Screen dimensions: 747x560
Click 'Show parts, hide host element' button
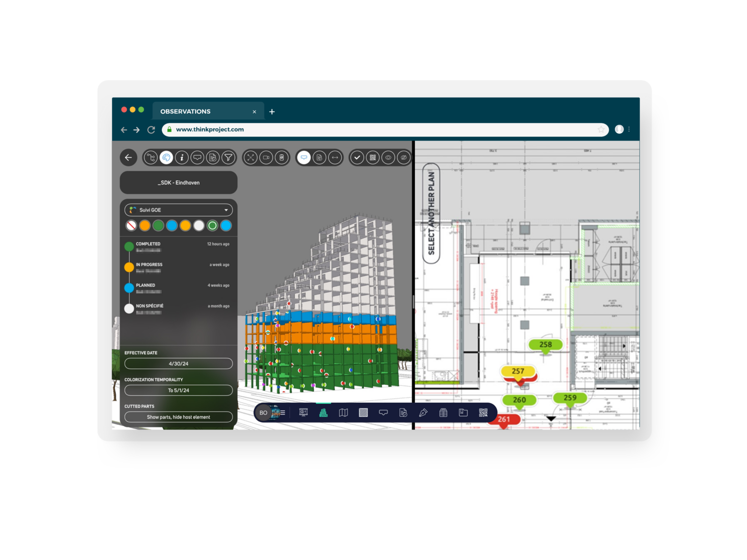click(178, 417)
